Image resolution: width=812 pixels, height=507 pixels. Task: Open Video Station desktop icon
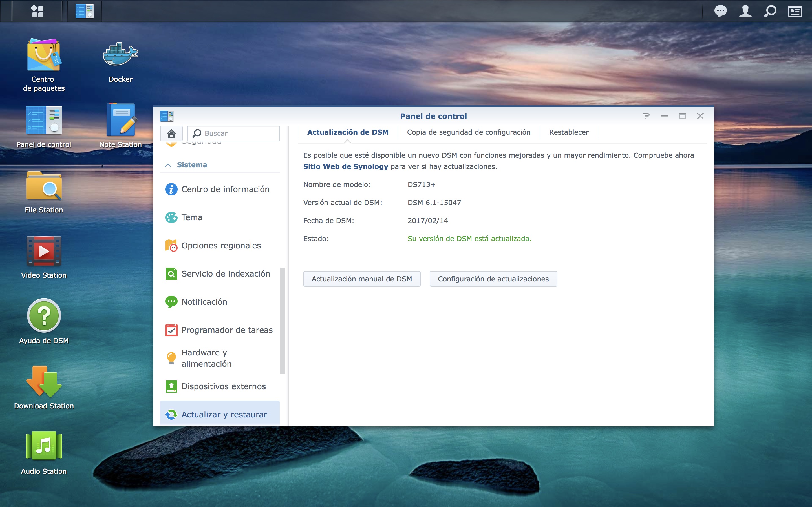44,252
